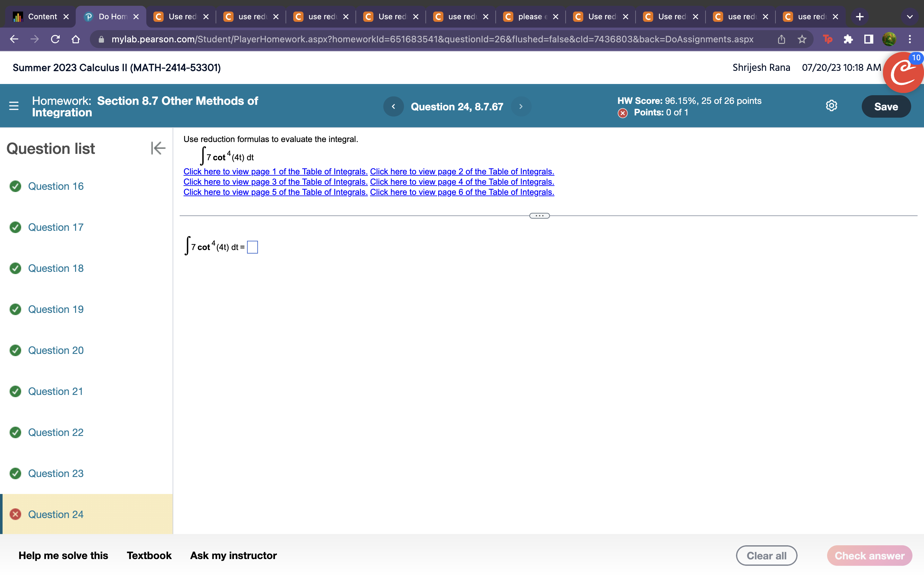Bookmark this page with star icon
Image resolution: width=924 pixels, height=577 pixels.
(x=802, y=39)
